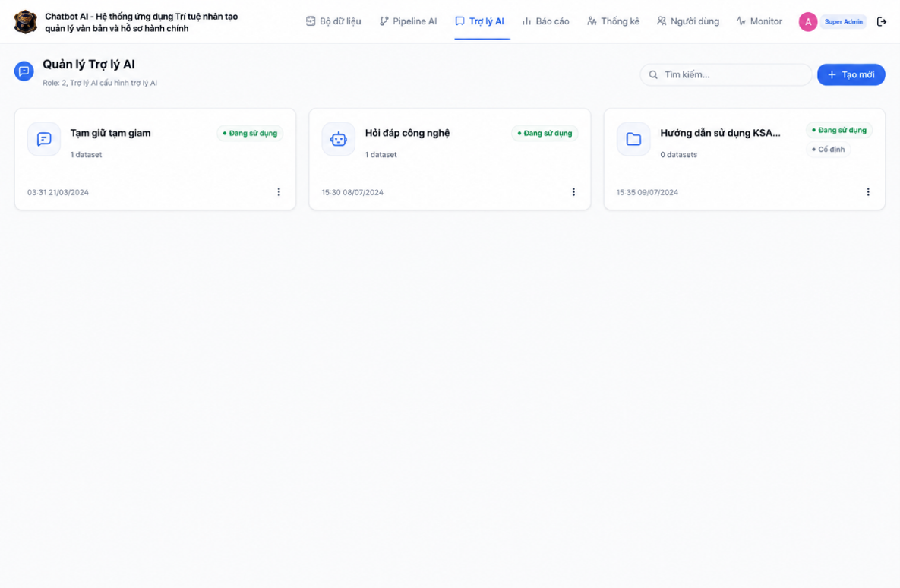900x588 pixels.
Task: Click the logout icon
Action: [x=882, y=22]
